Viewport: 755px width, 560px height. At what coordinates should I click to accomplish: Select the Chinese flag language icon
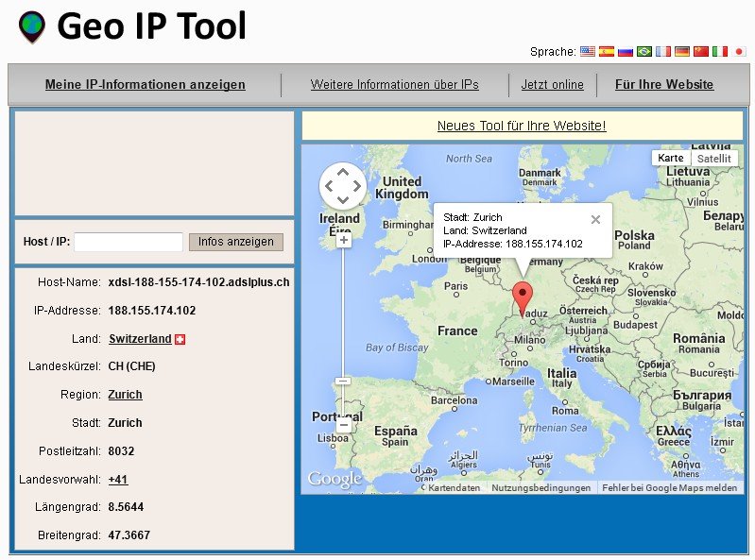(701, 52)
